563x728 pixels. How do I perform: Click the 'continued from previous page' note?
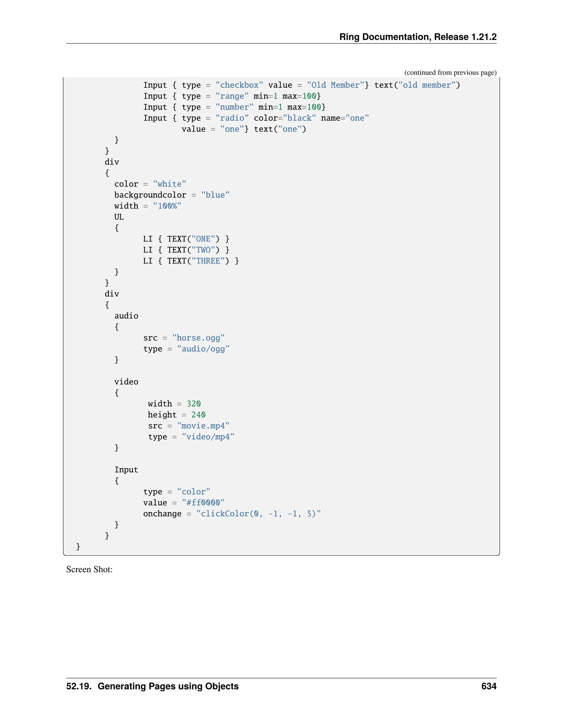(450, 73)
